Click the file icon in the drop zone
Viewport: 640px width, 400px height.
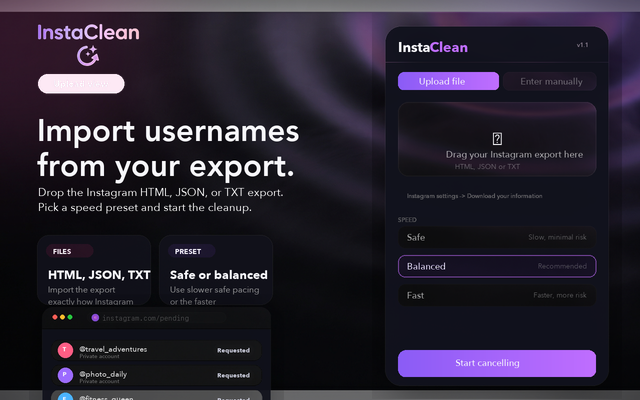(497, 139)
